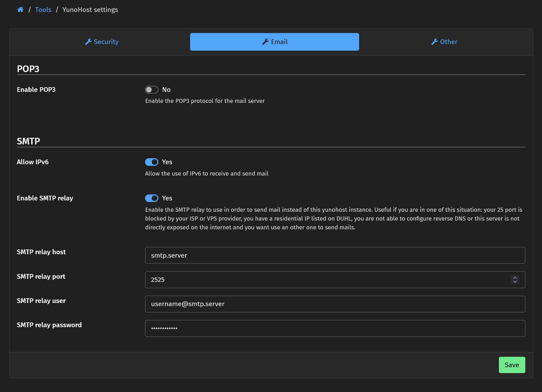Click the wrench icon beside Security

[88, 42]
